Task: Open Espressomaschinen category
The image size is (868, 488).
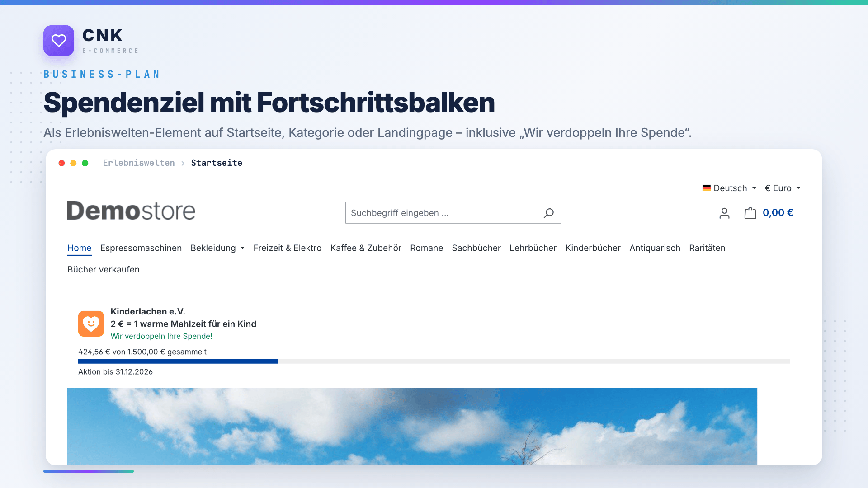Action: pos(141,248)
